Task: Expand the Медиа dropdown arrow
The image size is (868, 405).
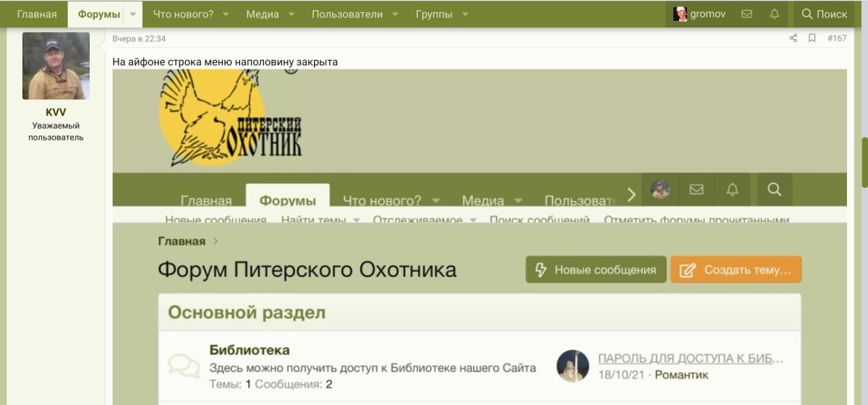Action: point(291,14)
